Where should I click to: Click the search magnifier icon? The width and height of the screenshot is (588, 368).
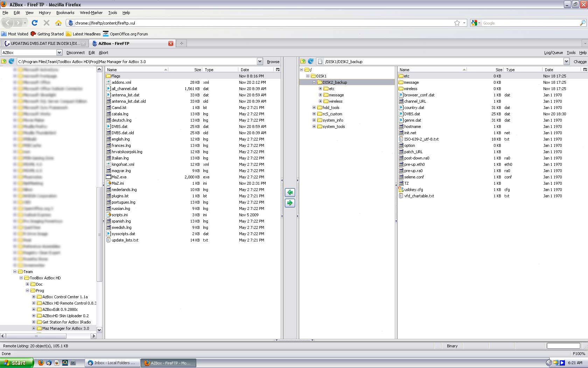coord(583,23)
